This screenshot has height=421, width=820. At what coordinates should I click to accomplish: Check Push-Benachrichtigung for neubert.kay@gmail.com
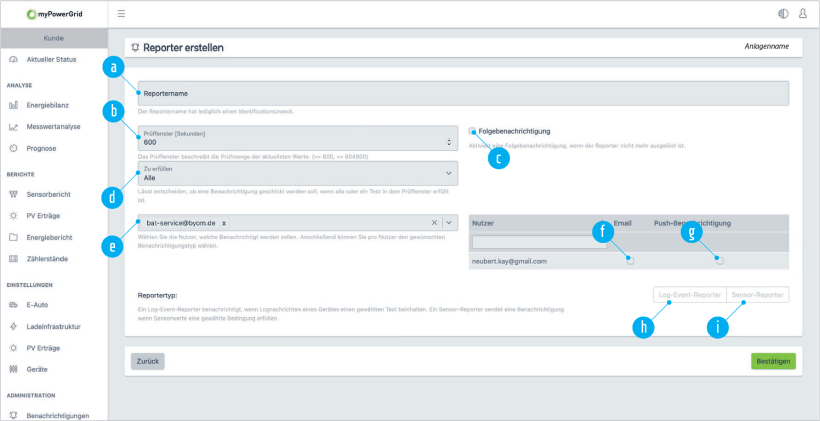point(719,260)
